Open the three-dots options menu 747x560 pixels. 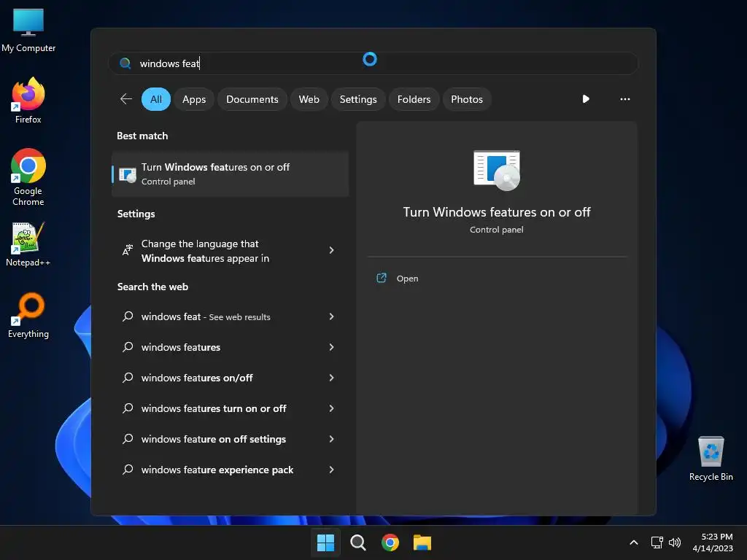pyautogui.click(x=625, y=99)
